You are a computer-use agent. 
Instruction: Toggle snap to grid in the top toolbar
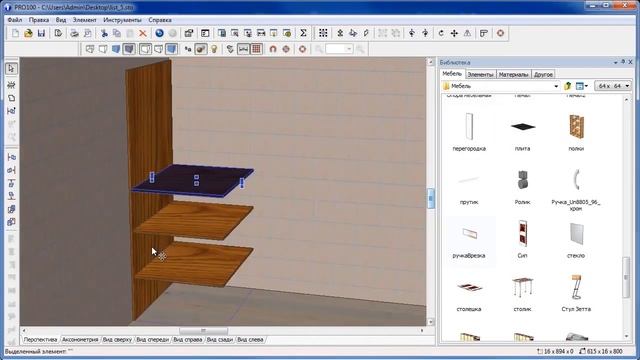point(323,33)
